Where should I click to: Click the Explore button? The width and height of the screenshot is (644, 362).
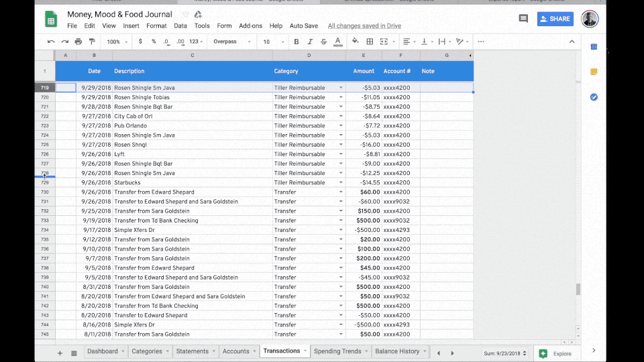[x=555, y=353]
